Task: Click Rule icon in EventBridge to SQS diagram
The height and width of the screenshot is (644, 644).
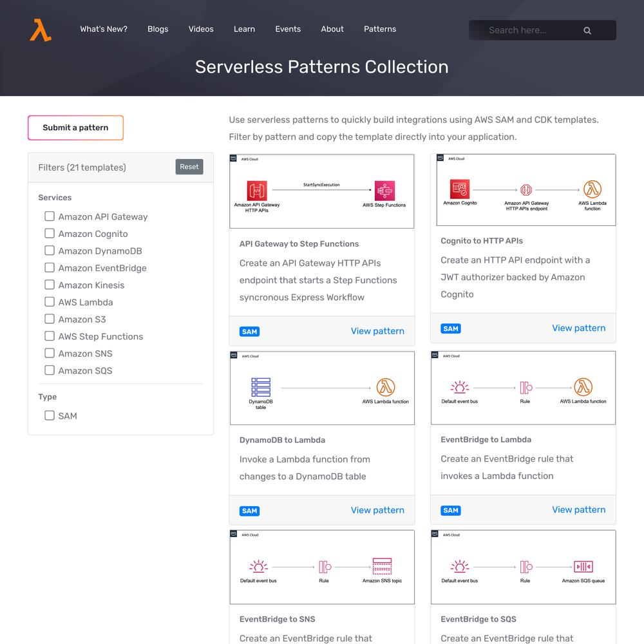Action: click(526, 567)
